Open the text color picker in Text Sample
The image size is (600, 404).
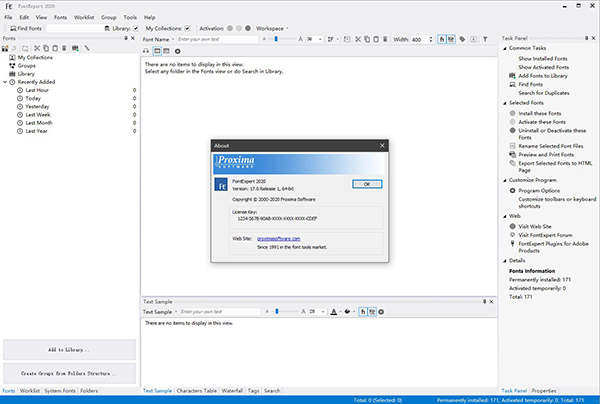click(x=334, y=312)
